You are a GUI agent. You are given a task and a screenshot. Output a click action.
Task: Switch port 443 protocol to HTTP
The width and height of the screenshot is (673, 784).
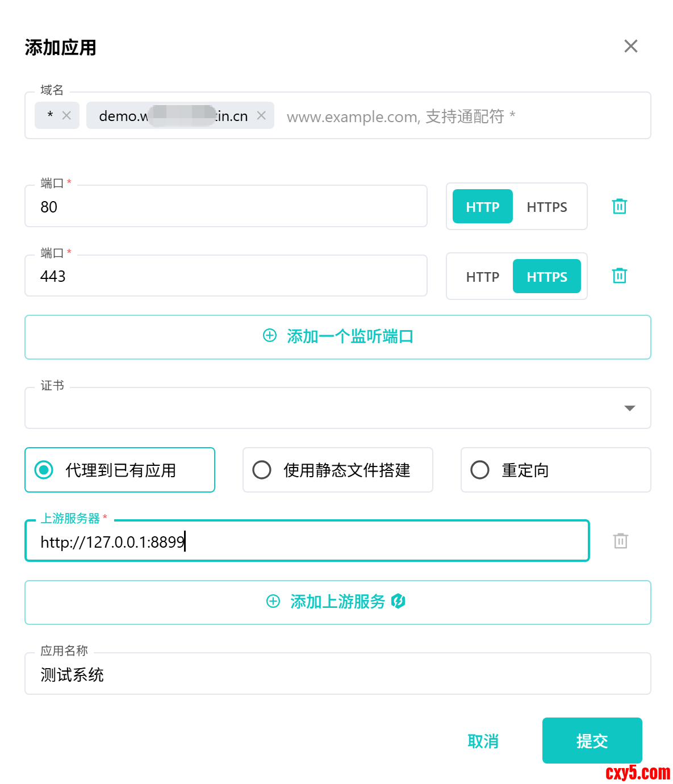pyautogui.click(x=482, y=277)
